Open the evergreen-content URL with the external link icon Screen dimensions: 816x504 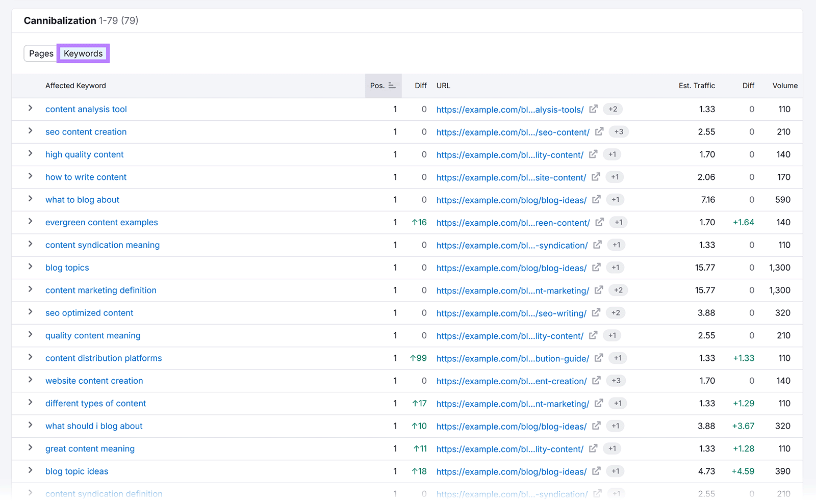click(x=599, y=223)
